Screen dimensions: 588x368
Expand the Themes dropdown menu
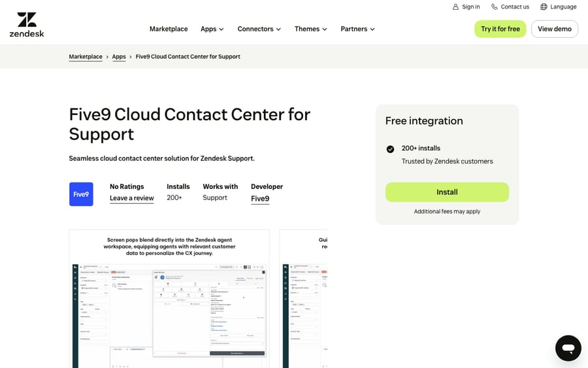click(x=311, y=29)
